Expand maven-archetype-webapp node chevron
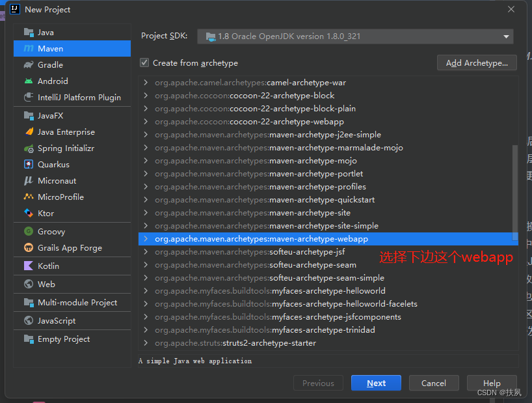 tap(146, 239)
